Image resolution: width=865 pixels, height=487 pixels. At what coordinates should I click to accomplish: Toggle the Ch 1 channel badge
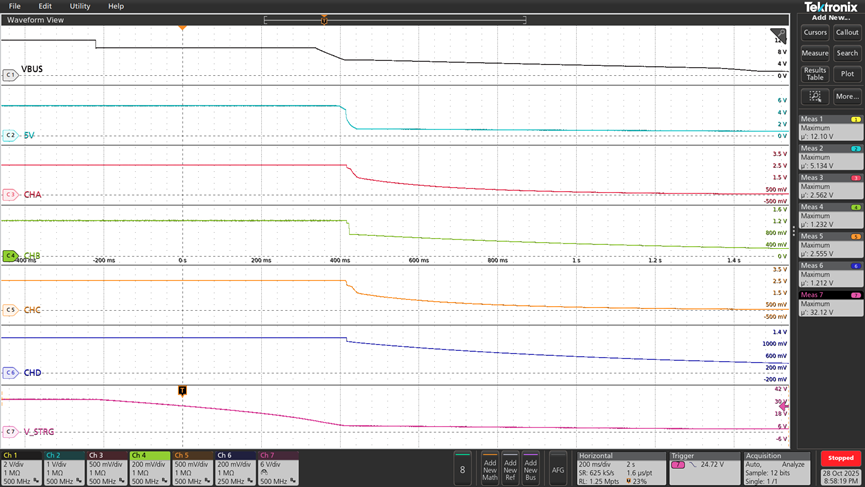(21, 468)
